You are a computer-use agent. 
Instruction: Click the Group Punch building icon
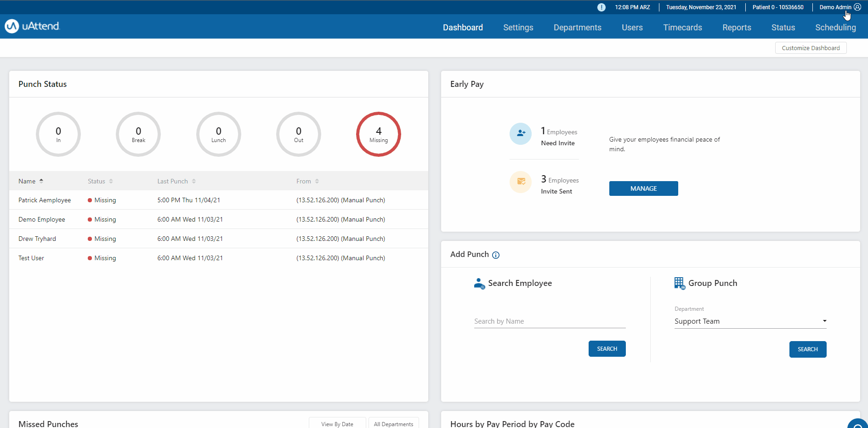click(679, 283)
